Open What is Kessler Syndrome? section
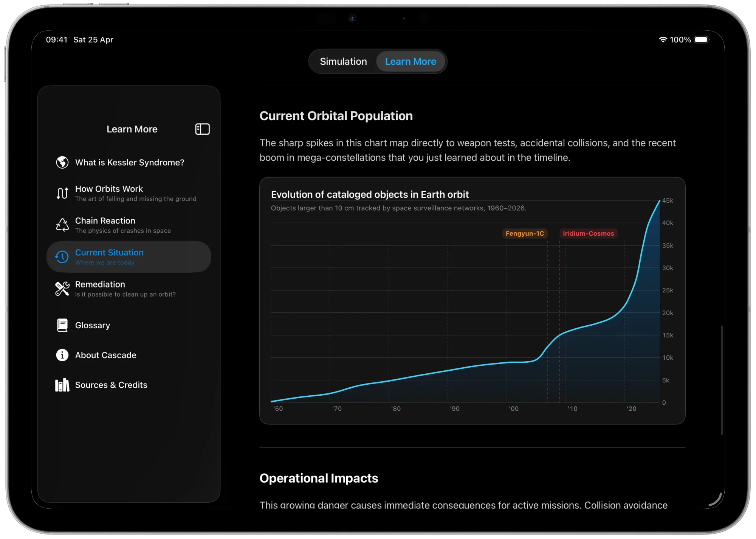The width and height of the screenshot is (756, 539). pos(130,162)
